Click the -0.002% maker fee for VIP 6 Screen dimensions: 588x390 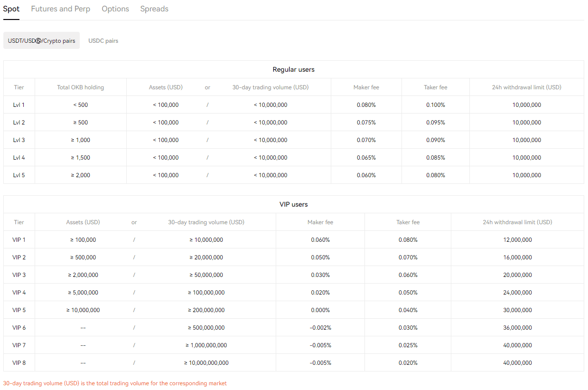[320, 328]
